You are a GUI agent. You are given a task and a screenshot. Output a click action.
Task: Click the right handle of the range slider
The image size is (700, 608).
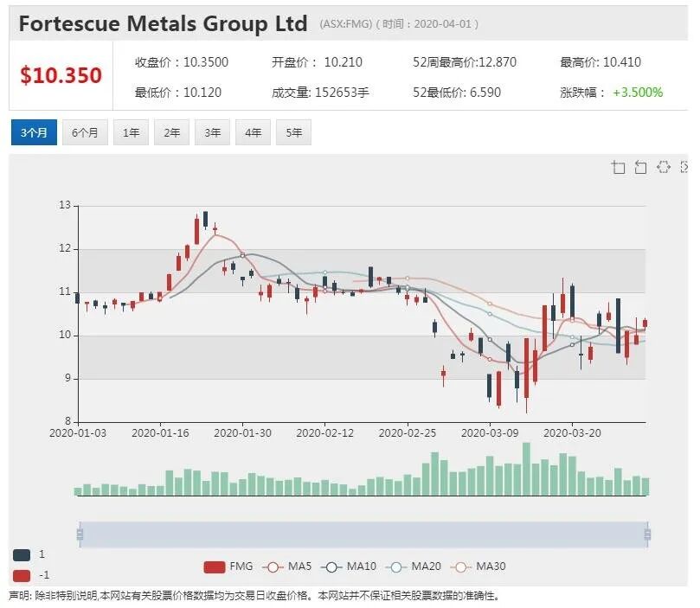pyautogui.click(x=648, y=534)
